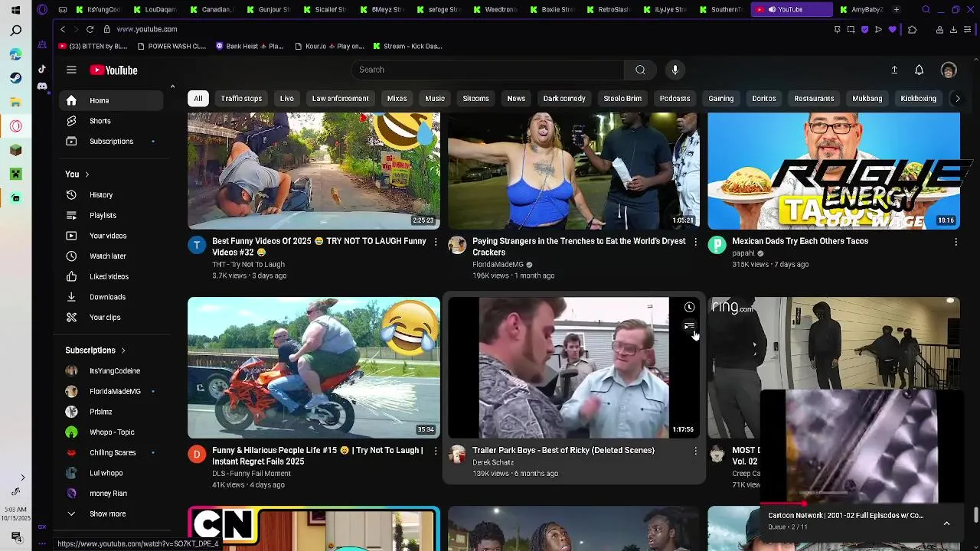Expand the You section chevron
The height and width of the screenshot is (551, 980).
[x=87, y=174]
